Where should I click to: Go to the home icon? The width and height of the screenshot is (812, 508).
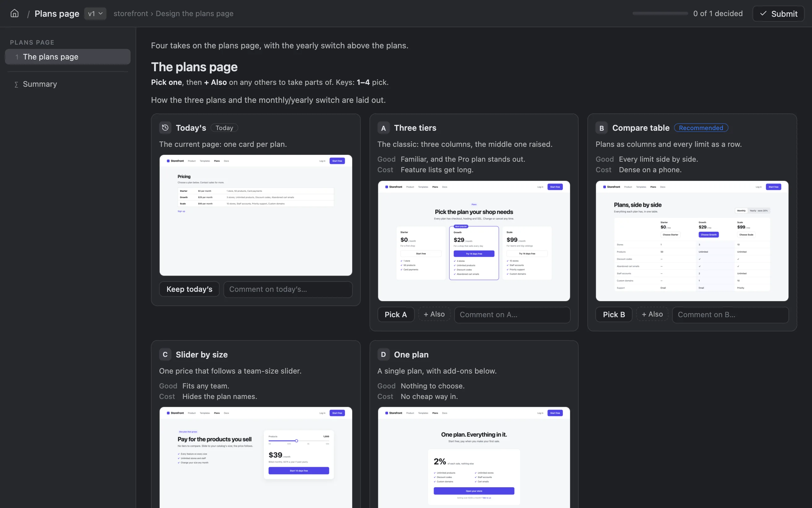(15, 13)
